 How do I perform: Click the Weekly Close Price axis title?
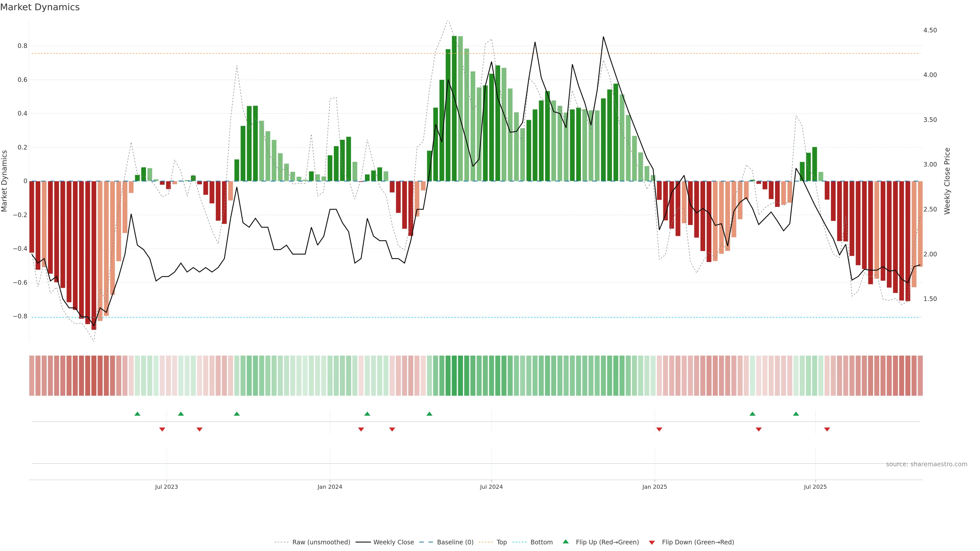[947, 181]
